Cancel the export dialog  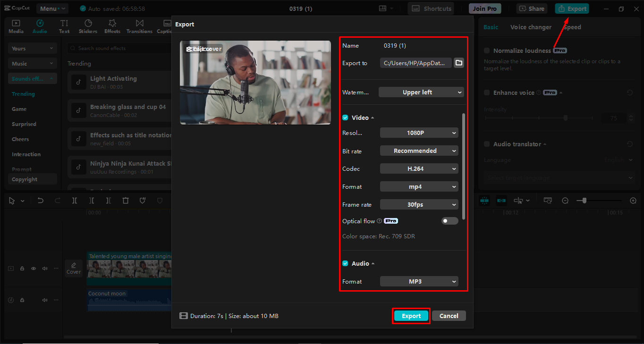pos(449,316)
